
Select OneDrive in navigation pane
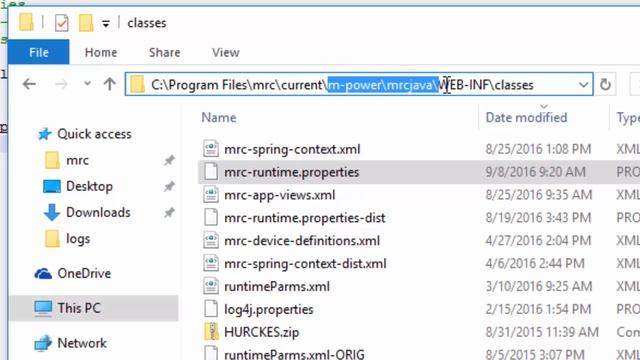click(84, 273)
